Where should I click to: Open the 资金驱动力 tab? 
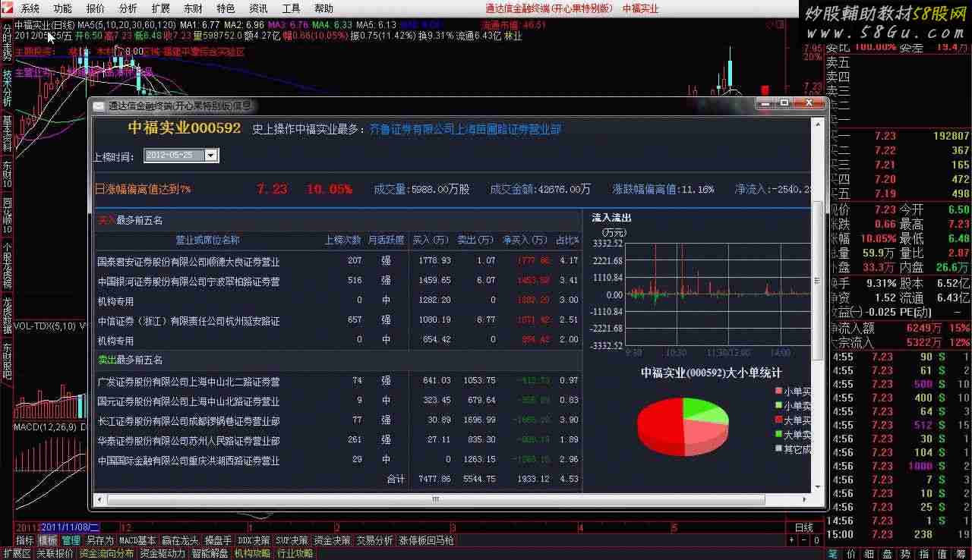coord(163,553)
